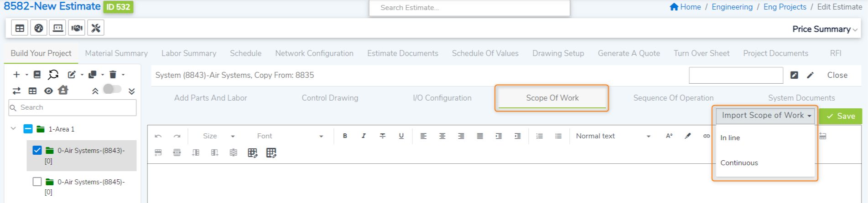Image resolution: width=868 pixels, height=203 pixels.
Task: Toggle the switch in the tree toolbar
Action: click(x=112, y=89)
